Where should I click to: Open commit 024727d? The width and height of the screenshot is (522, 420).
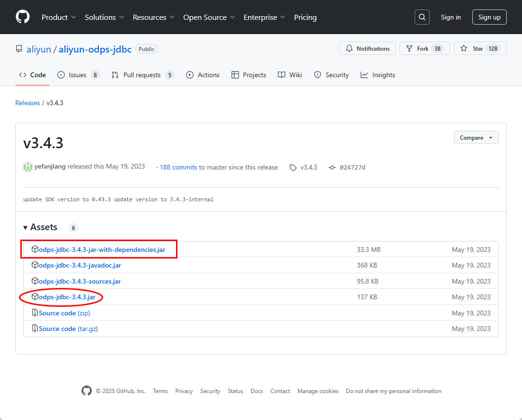point(352,167)
